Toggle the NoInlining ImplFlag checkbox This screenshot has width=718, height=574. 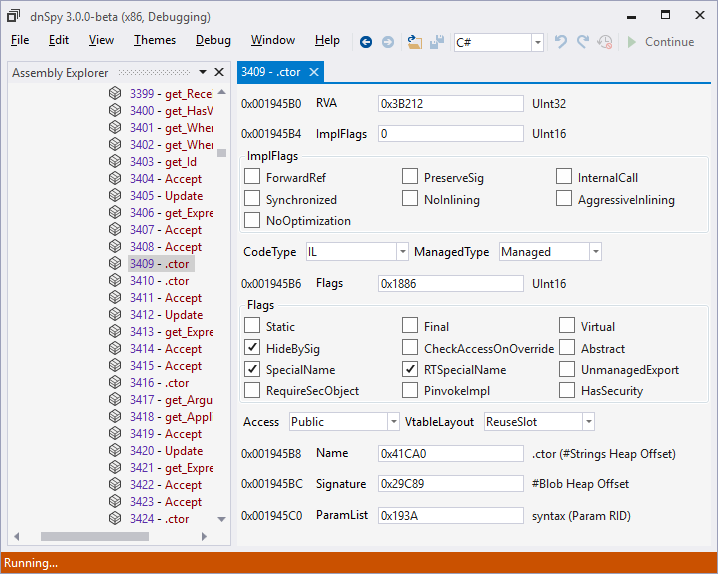pyautogui.click(x=410, y=199)
